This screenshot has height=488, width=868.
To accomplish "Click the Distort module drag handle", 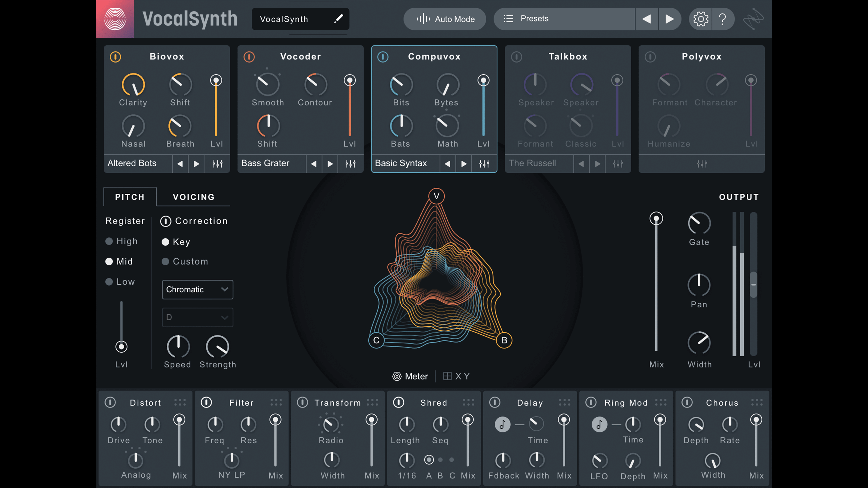I will point(180,402).
